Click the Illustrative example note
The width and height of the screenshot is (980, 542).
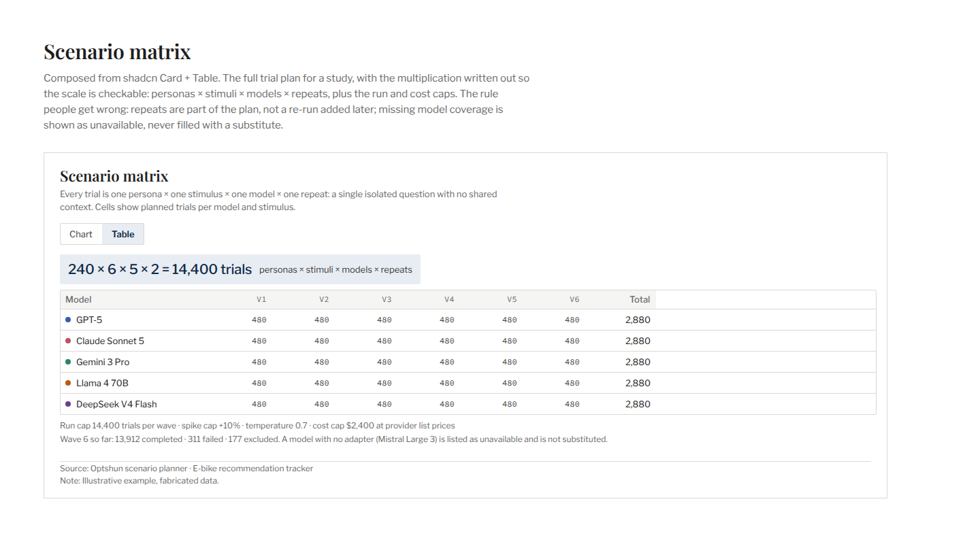click(140, 481)
